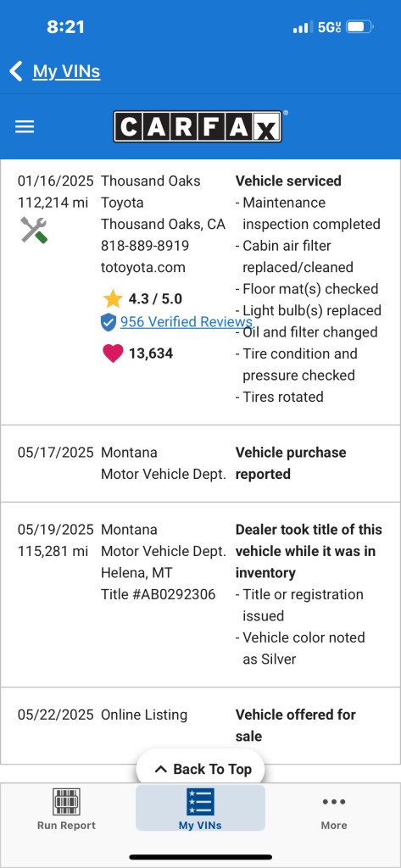Viewport: 401px width, 868px height.
Task: Tap the yellow star rating icon
Action: pyautogui.click(x=113, y=299)
